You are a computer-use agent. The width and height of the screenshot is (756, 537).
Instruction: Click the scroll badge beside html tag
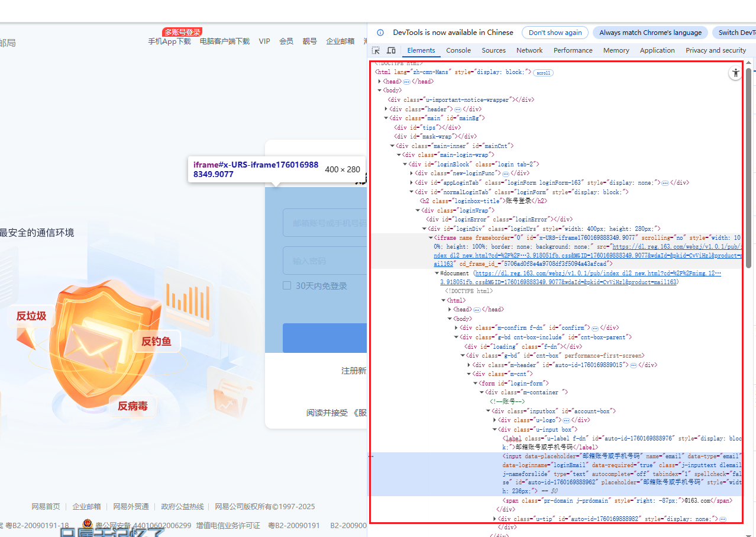pyautogui.click(x=543, y=73)
